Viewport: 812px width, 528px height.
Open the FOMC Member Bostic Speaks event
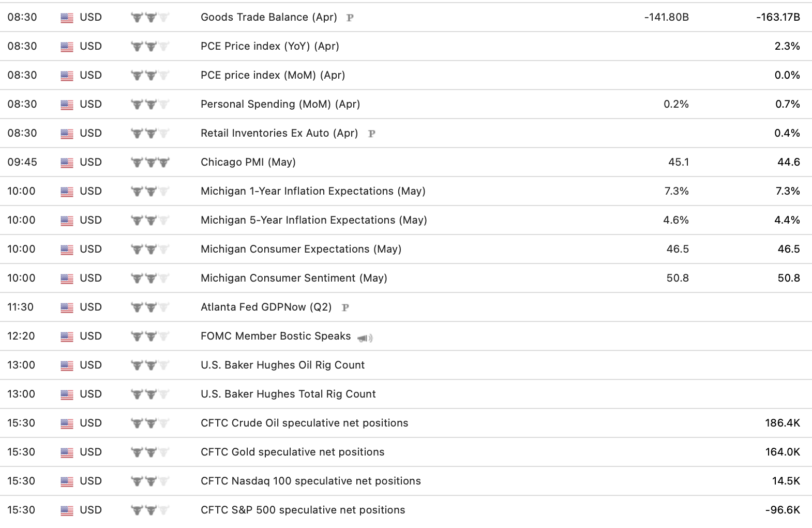[x=276, y=336]
